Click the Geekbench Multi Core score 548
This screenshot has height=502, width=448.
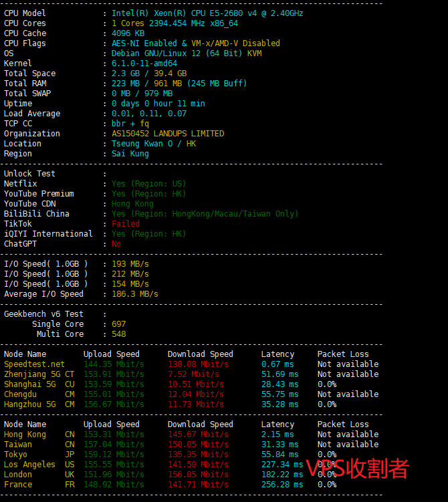click(x=118, y=334)
